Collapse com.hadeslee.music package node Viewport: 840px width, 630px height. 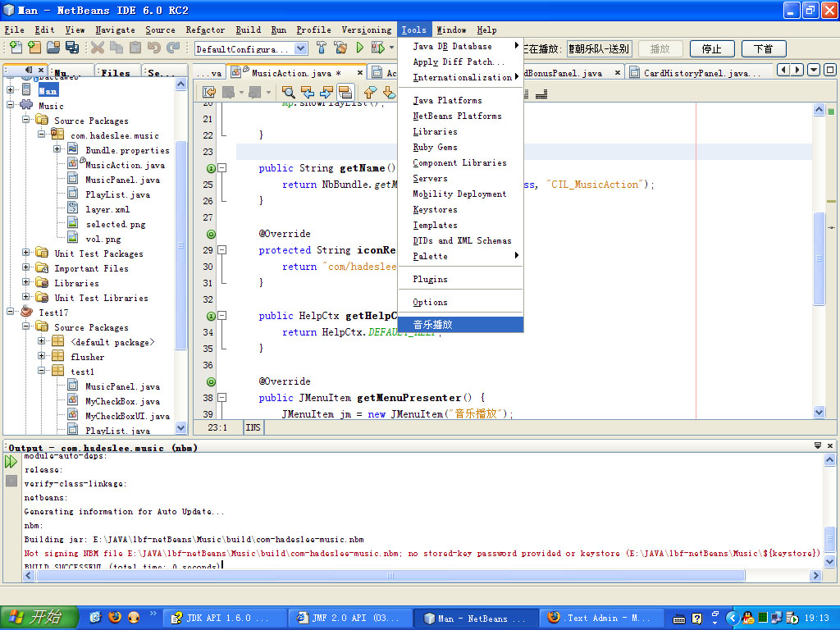[x=41, y=135]
